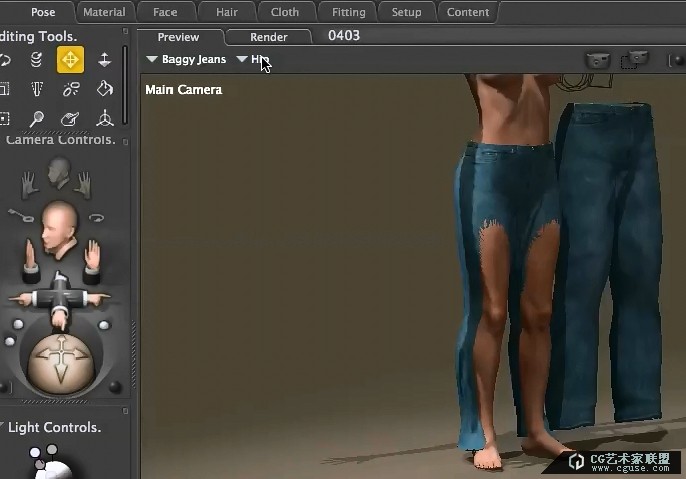Viewport: 686px width, 479px height.
Task: Activate the Flyaround view icon
Action: (96, 217)
